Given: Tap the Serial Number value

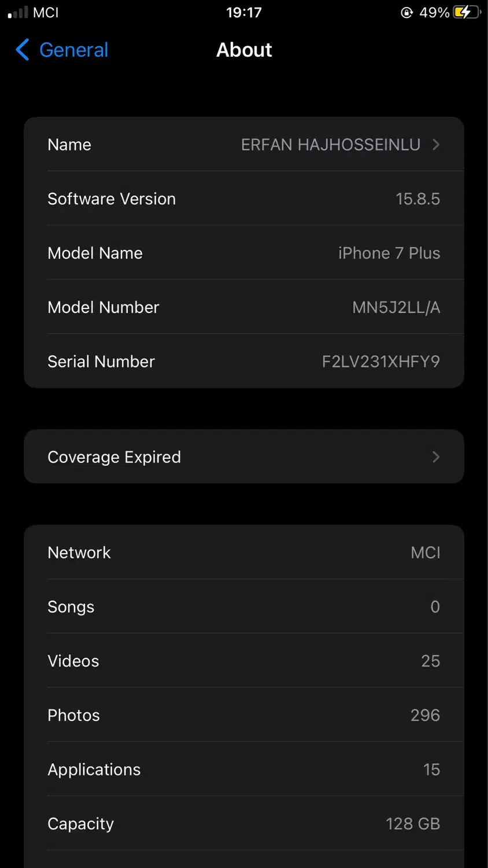Looking at the screenshot, I should pos(380,362).
